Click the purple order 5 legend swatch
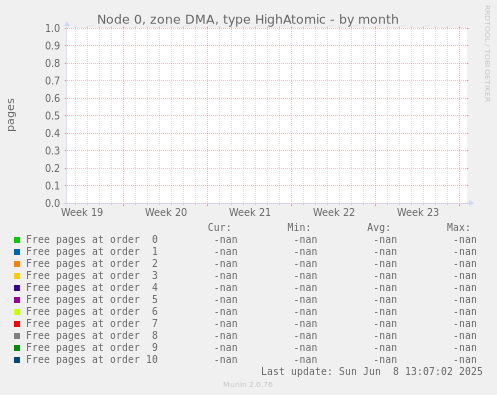This screenshot has width=497, height=395. click(x=17, y=300)
